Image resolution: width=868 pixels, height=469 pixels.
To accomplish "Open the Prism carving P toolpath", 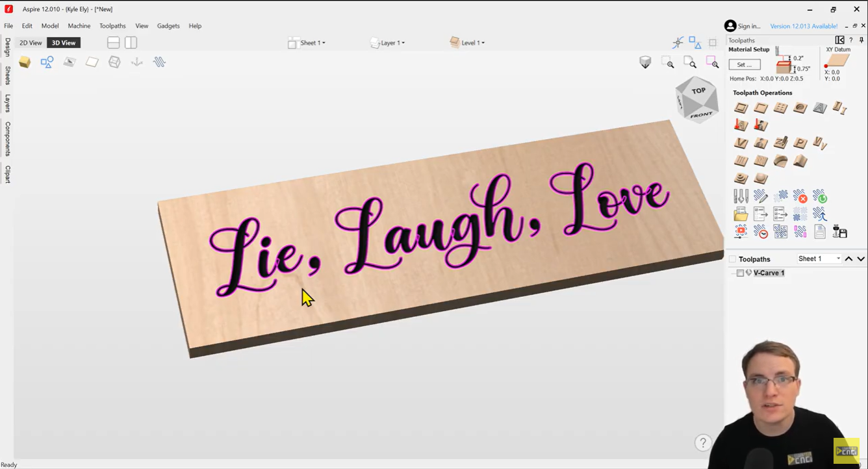I will pyautogui.click(x=800, y=143).
